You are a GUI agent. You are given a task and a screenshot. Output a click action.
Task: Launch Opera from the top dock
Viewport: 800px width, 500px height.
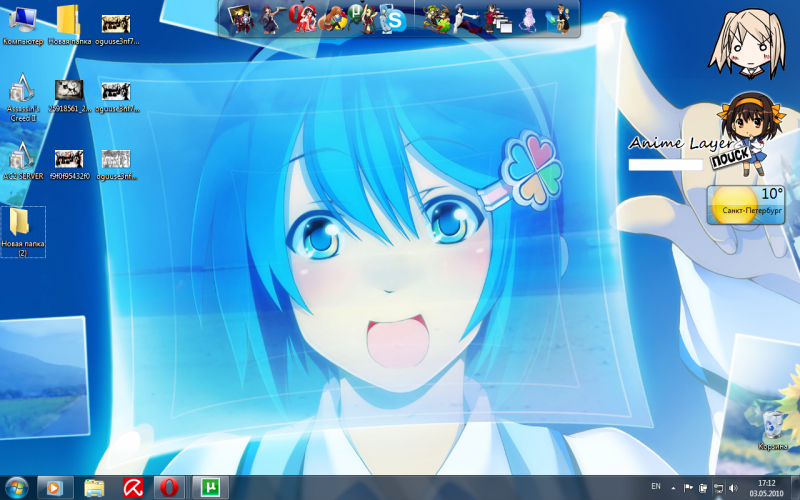point(303,18)
